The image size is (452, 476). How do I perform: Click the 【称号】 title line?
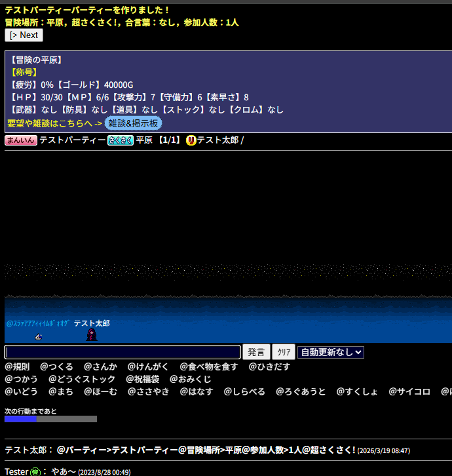click(x=24, y=72)
